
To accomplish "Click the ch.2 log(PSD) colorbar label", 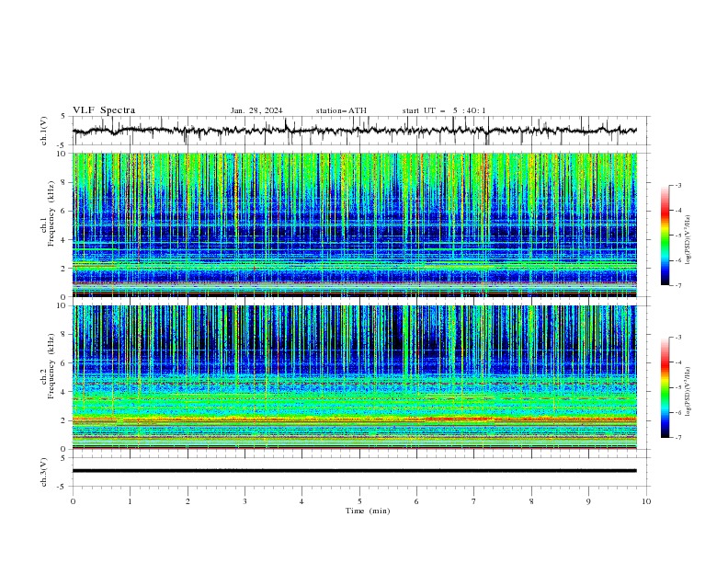I will click(x=688, y=392).
